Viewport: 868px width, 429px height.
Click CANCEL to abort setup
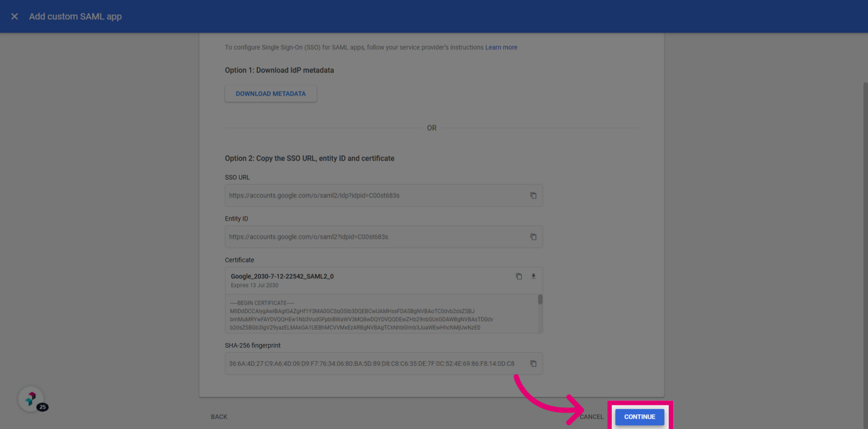(591, 417)
